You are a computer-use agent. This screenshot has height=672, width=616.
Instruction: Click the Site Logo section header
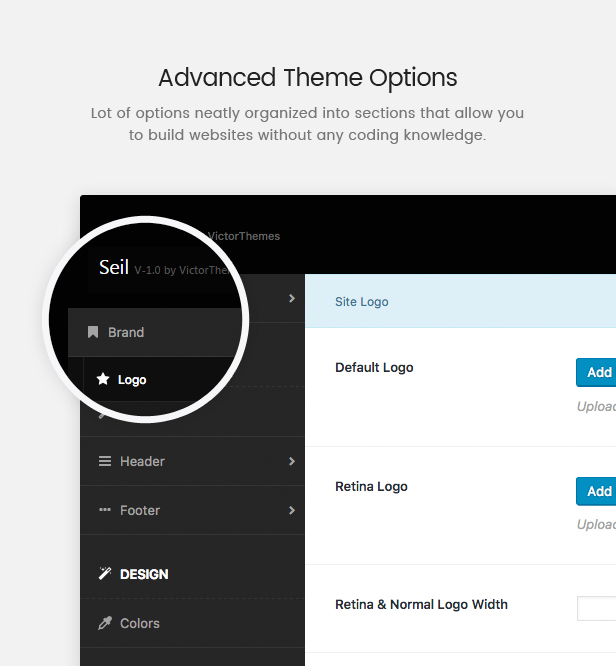(362, 301)
